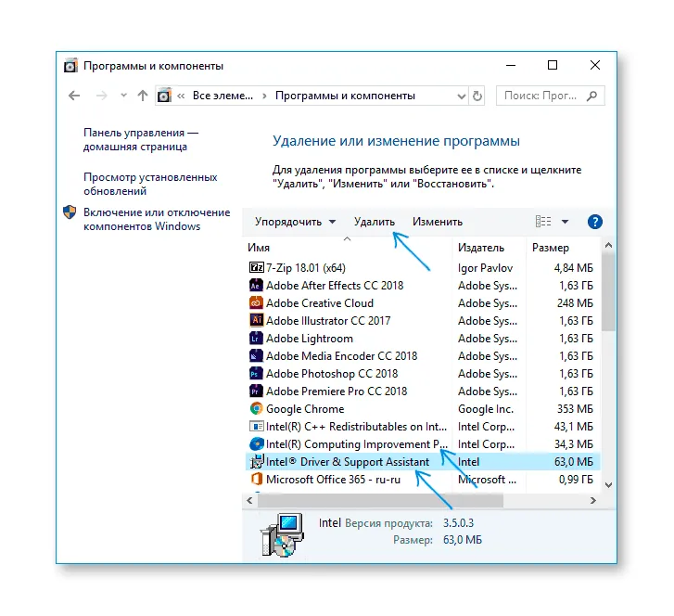674x616 pixels.
Task: Click the Google Chrome icon in the list
Action: [x=256, y=409]
